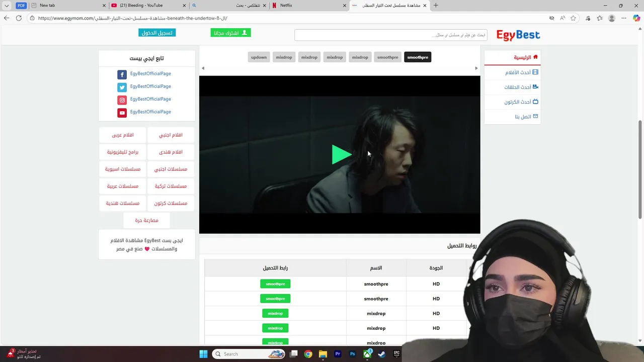Open Adobe Premiere Pro from taskbar
Screen dimensions: 644x362
338,354
